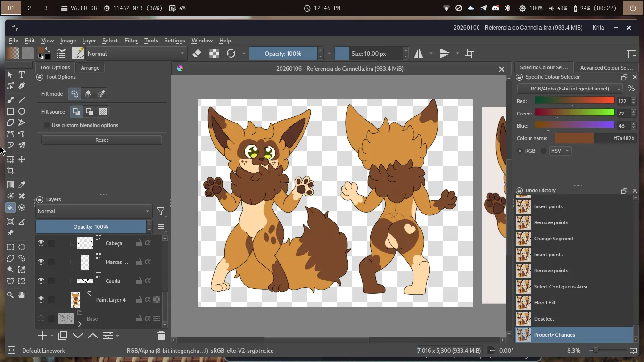The image size is (644, 362).
Task: Select the Text tool in the toolbox
Action: (22, 74)
